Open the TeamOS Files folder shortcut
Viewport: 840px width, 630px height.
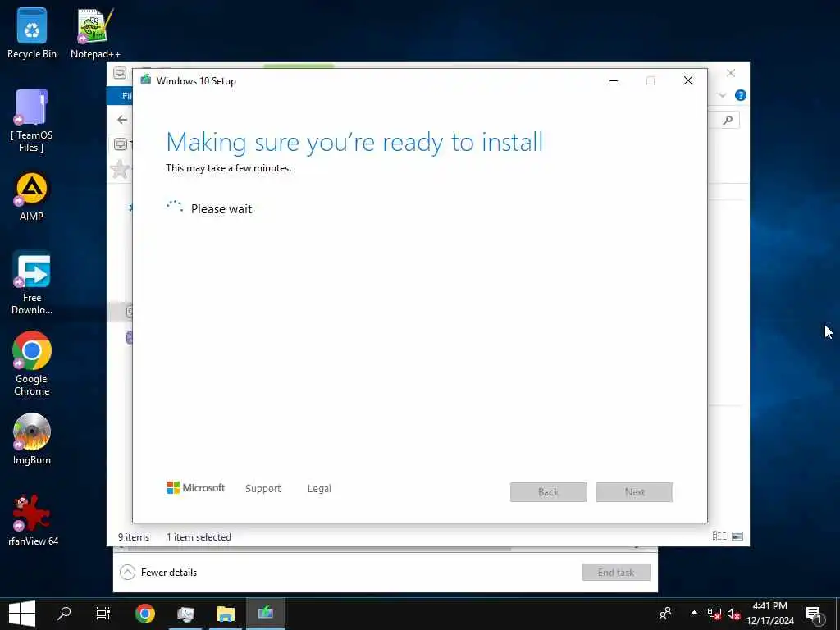coord(32,121)
